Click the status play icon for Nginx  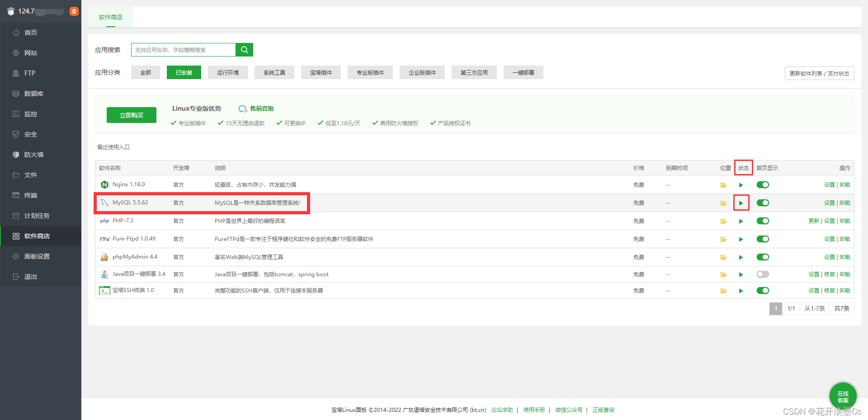point(741,185)
